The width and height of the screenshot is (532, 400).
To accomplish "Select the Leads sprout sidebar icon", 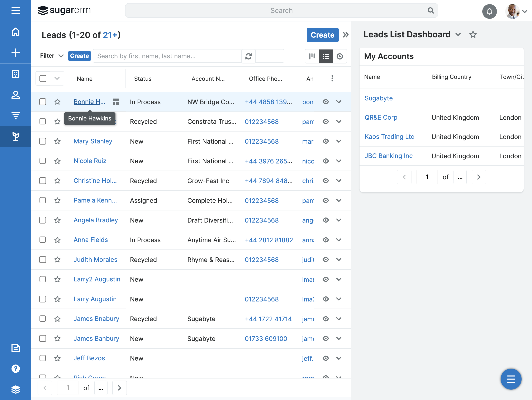I will point(16,137).
